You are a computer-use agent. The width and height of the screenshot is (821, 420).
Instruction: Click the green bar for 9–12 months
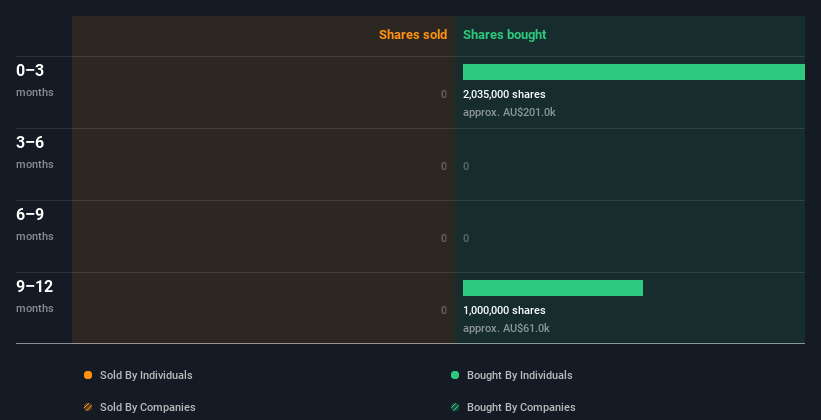point(553,288)
